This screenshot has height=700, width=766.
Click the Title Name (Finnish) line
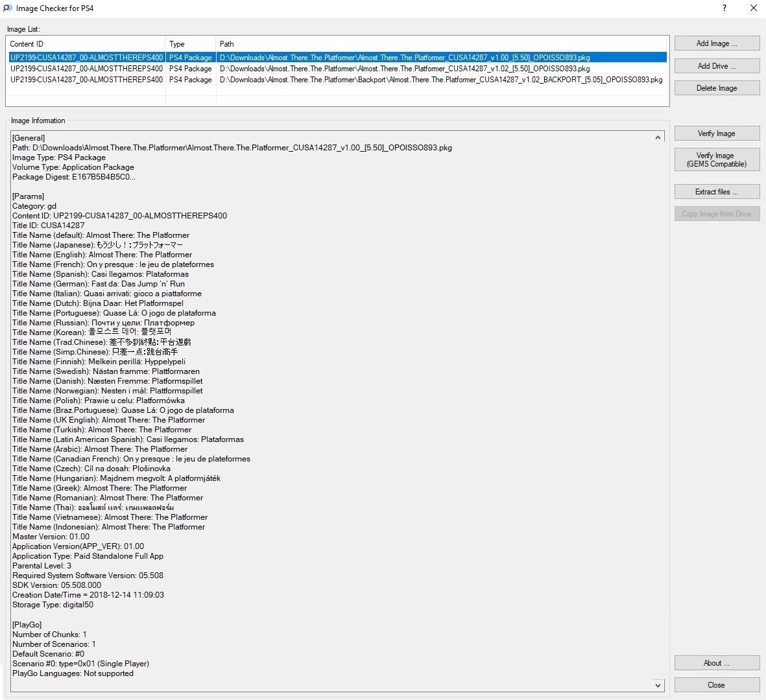point(99,362)
